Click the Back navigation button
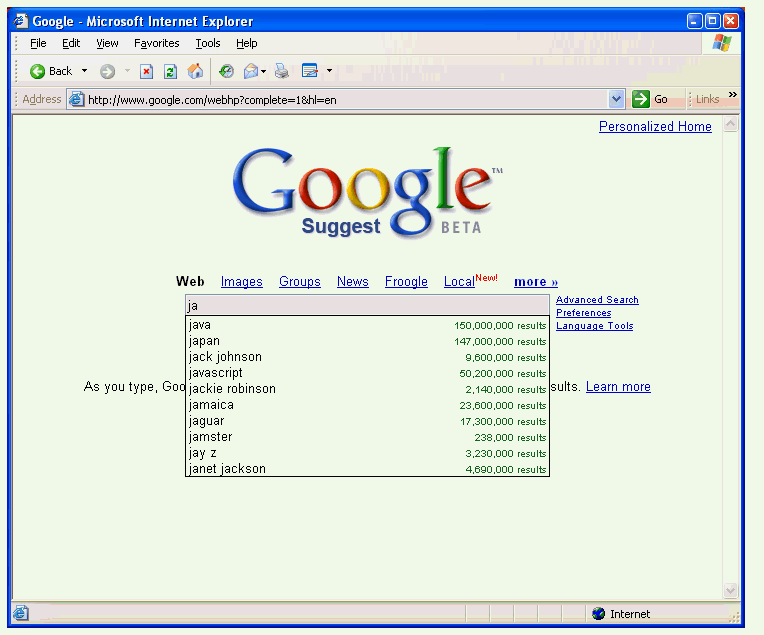Screen dimensions: 764x635 click(x=51, y=71)
